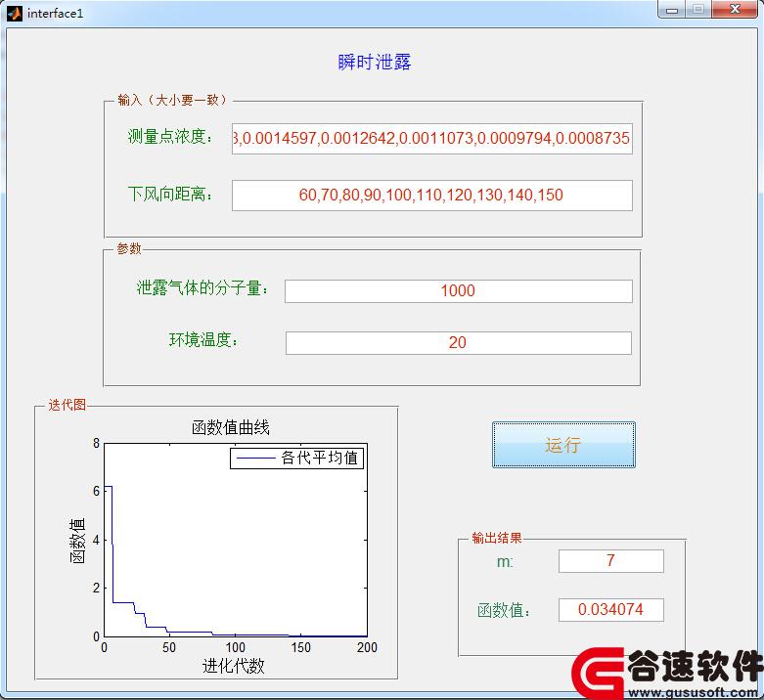Close the interface1 window

(736, 10)
